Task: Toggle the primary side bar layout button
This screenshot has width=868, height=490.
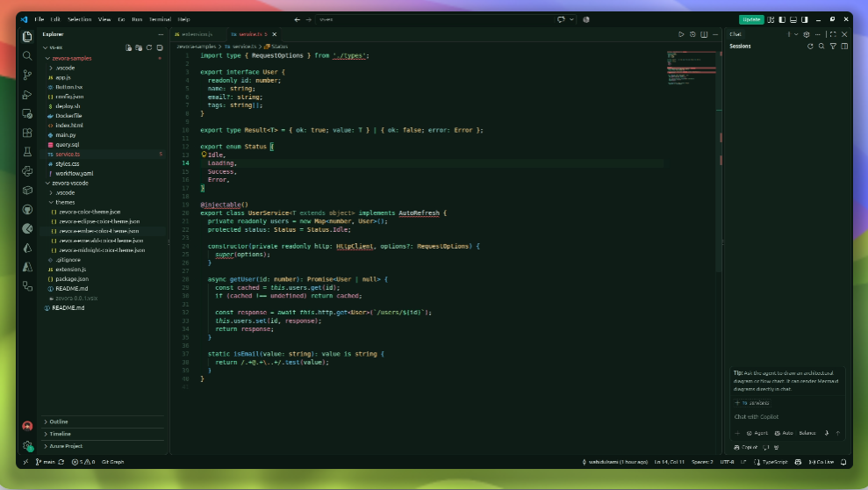Action: point(782,19)
